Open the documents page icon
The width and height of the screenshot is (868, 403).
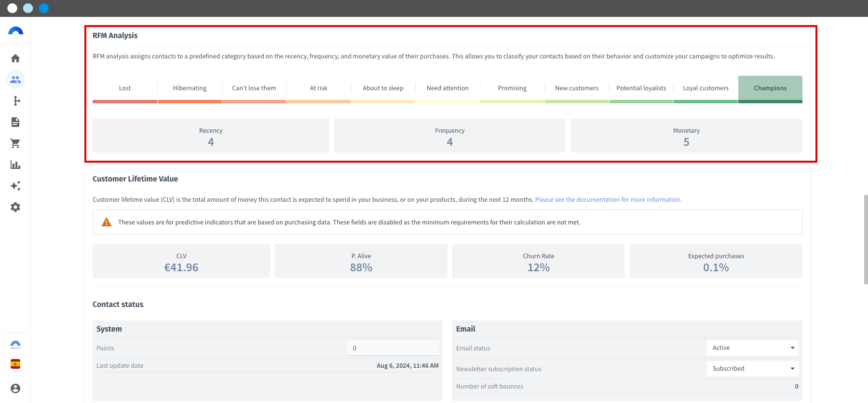pos(15,122)
